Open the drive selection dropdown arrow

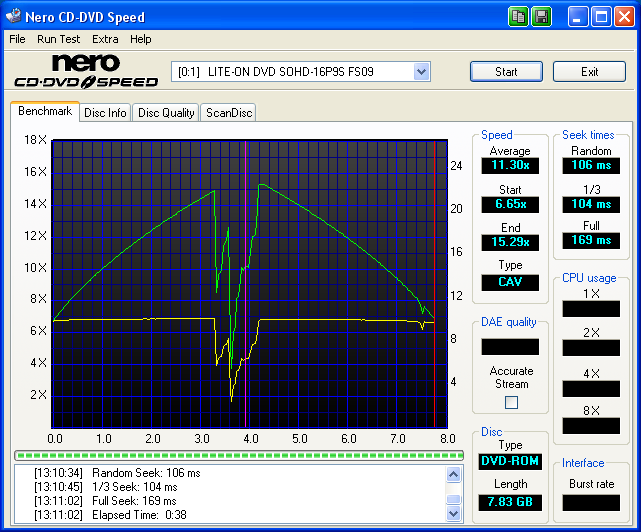pos(421,72)
